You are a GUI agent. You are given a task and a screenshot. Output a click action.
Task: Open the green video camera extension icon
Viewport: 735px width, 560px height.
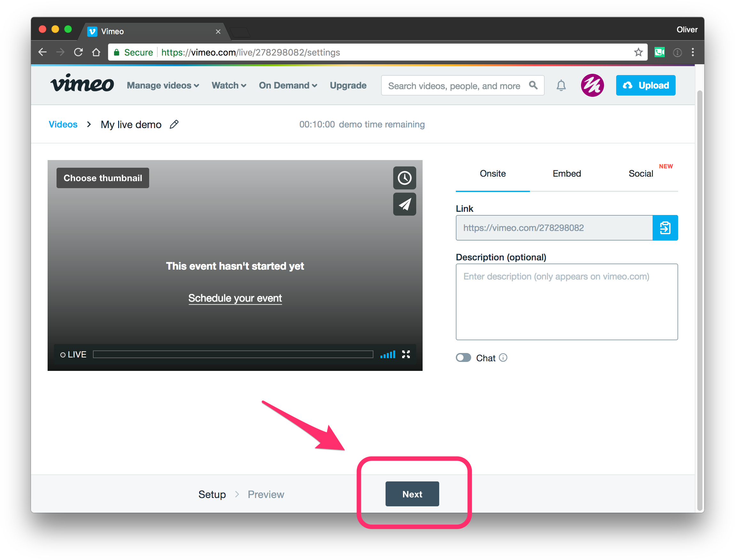(659, 52)
